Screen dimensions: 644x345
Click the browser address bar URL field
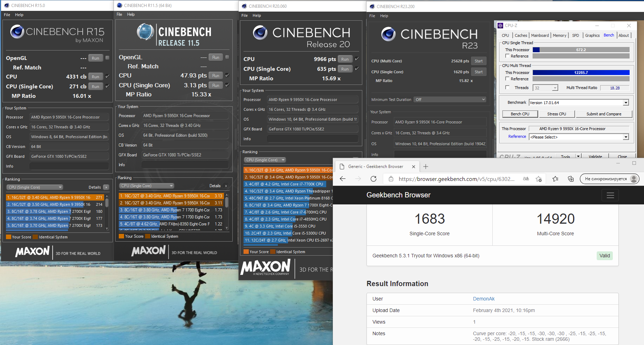pyautogui.click(x=456, y=179)
